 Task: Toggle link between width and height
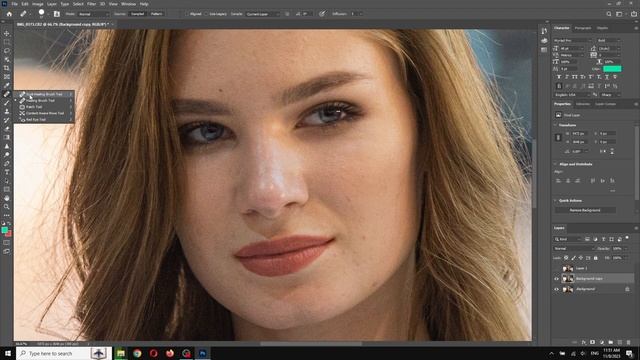558,138
